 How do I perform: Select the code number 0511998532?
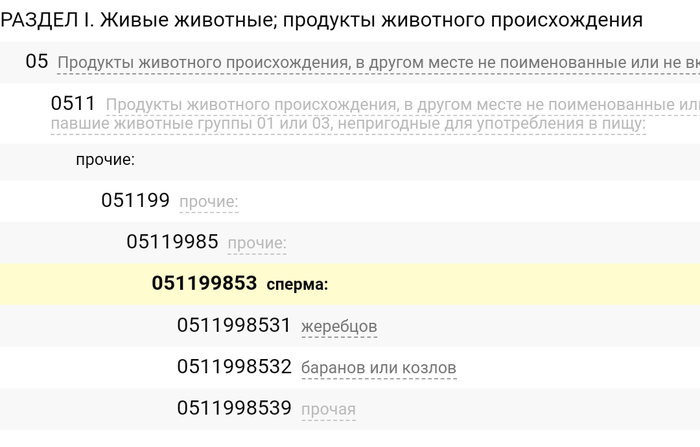234,367
